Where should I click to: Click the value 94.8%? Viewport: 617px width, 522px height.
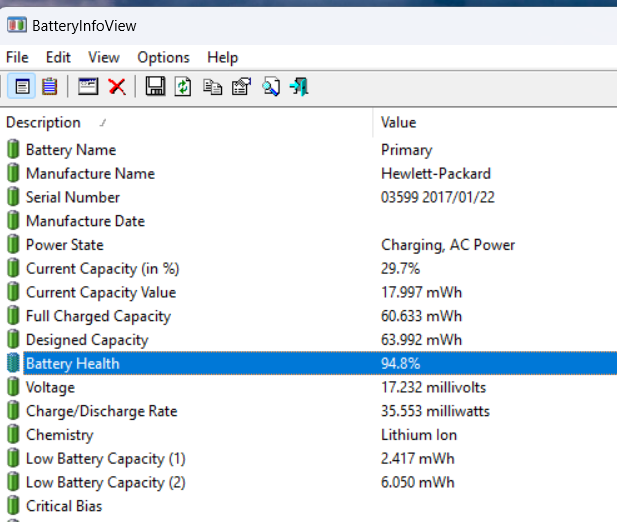pos(400,363)
